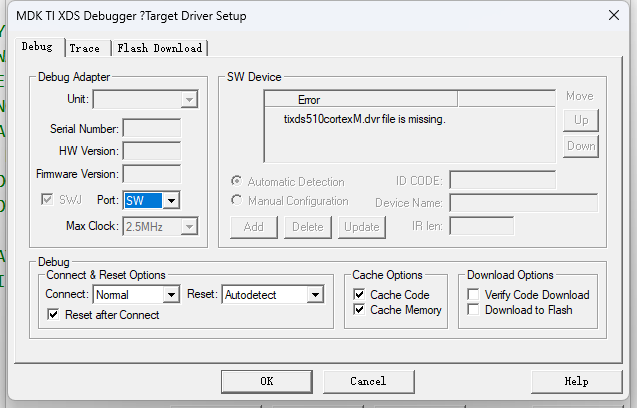
Task: Click the Update device button
Action: point(362,227)
